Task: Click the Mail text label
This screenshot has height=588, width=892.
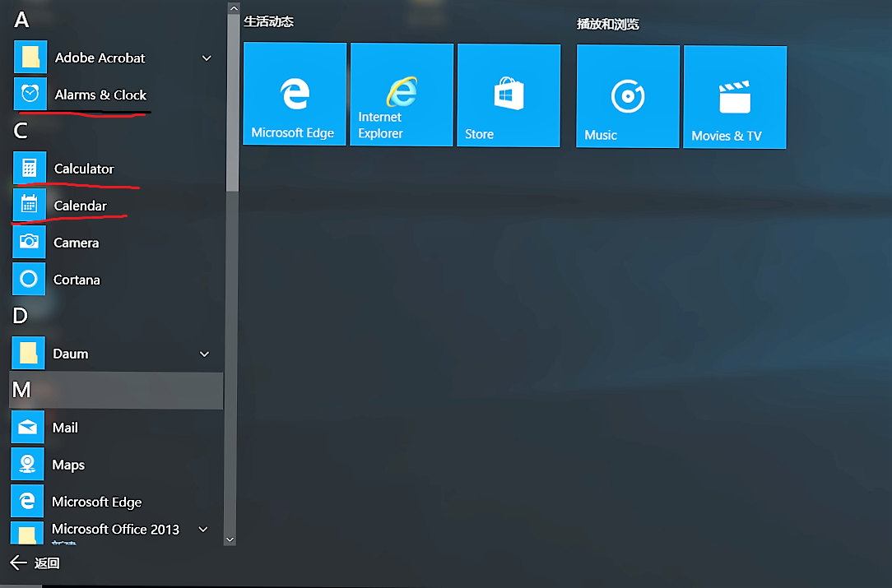Action: pyautogui.click(x=65, y=428)
